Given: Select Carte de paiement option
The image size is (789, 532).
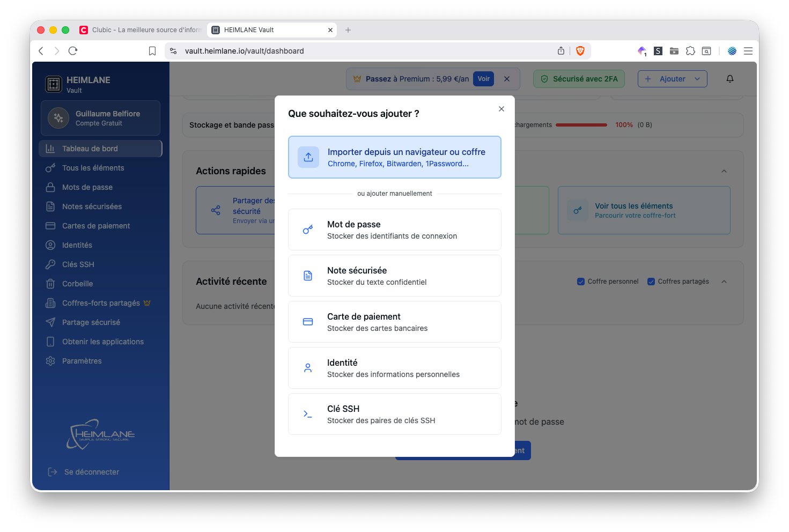Looking at the screenshot, I should click(394, 322).
